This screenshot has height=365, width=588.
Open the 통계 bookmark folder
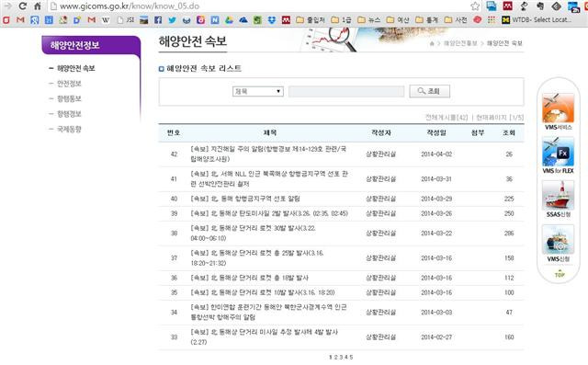point(426,20)
